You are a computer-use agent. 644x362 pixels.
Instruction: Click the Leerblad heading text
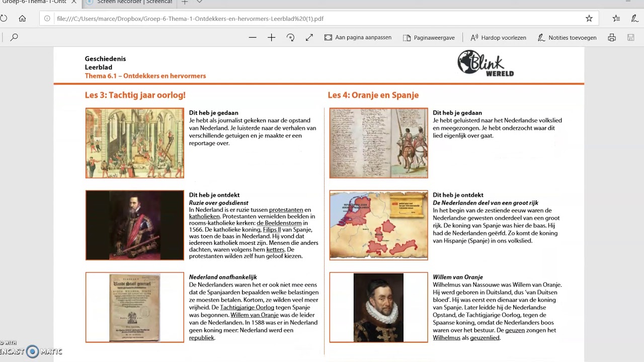click(99, 67)
